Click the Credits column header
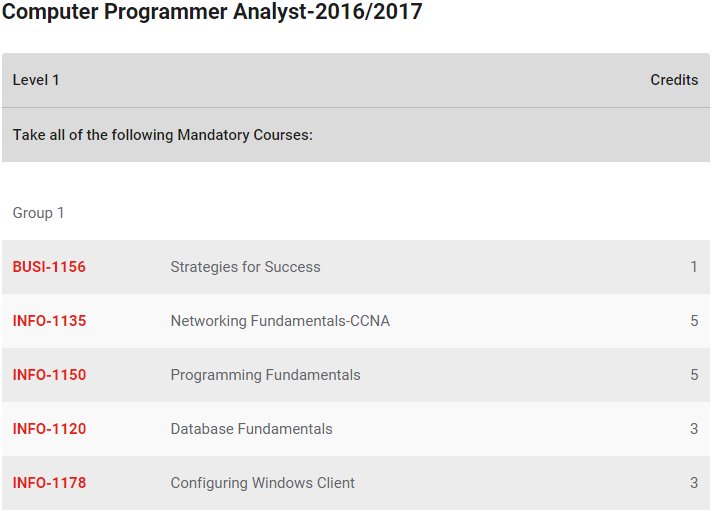This screenshot has width=713, height=511. click(674, 80)
